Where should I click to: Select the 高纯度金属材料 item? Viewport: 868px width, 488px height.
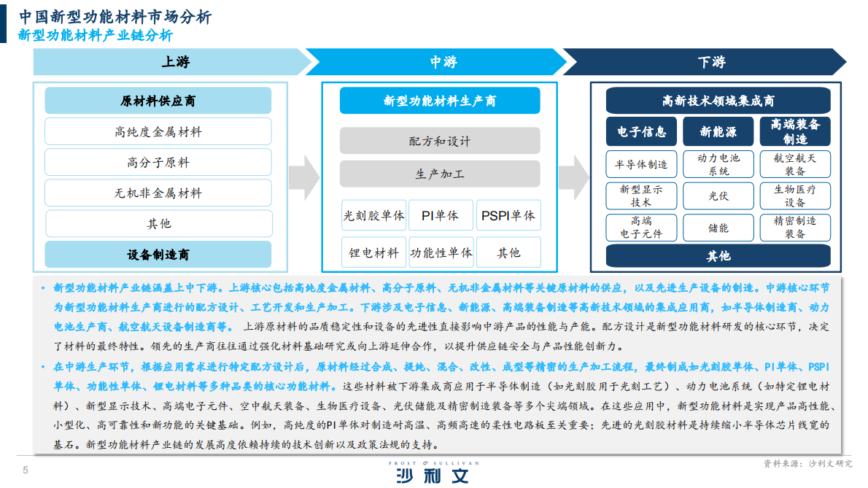coord(158,131)
